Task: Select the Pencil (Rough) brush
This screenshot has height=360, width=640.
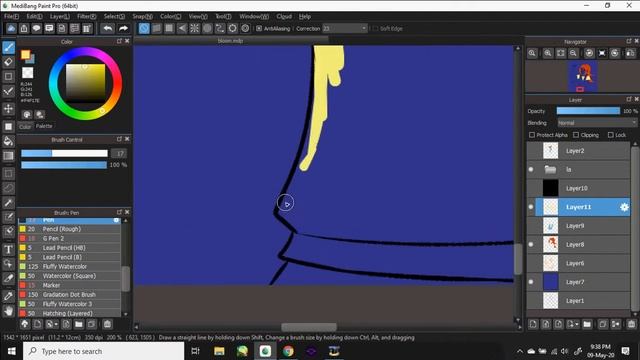Action: coord(69,229)
